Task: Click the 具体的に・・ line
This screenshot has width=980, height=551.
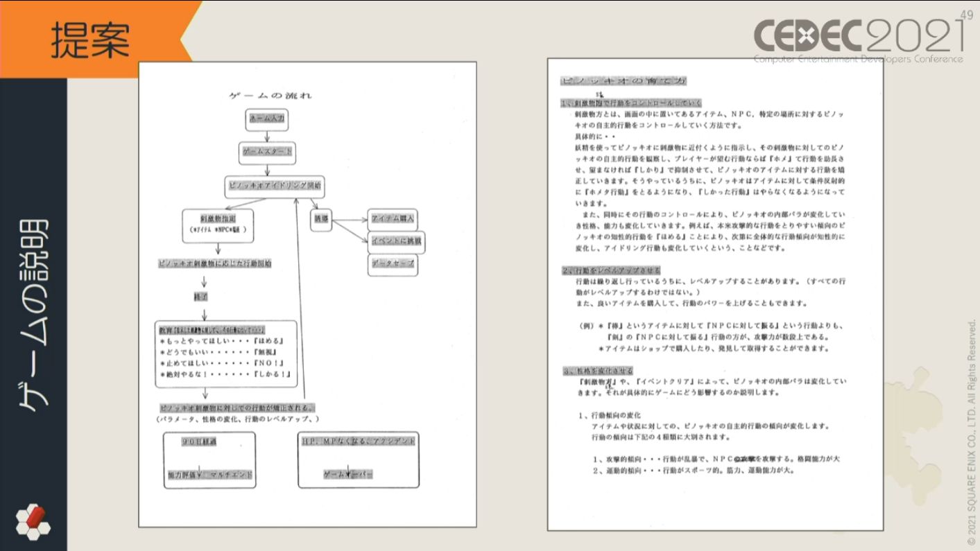Action: coord(596,137)
